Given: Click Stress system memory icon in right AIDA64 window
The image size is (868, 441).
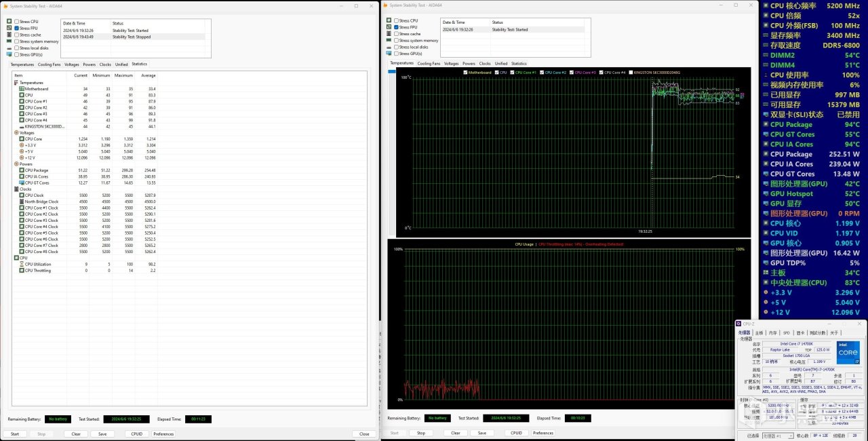Looking at the screenshot, I should [x=389, y=40].
